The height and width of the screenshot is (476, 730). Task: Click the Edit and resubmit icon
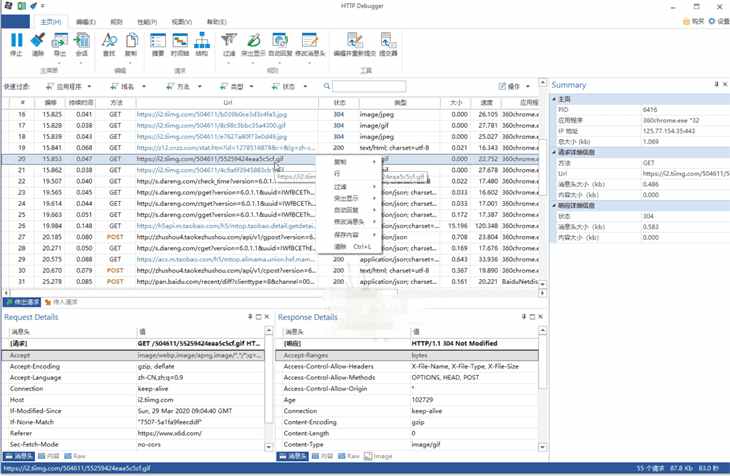coord(355,41)
